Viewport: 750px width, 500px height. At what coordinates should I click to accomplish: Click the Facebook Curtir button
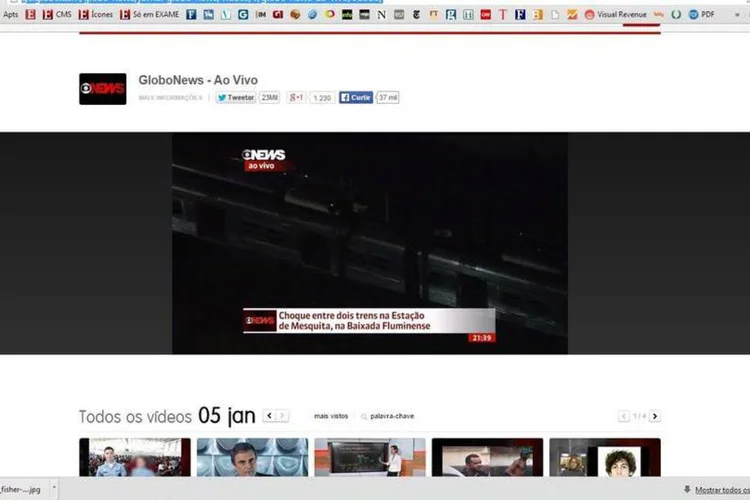click(x=356, y=98)
